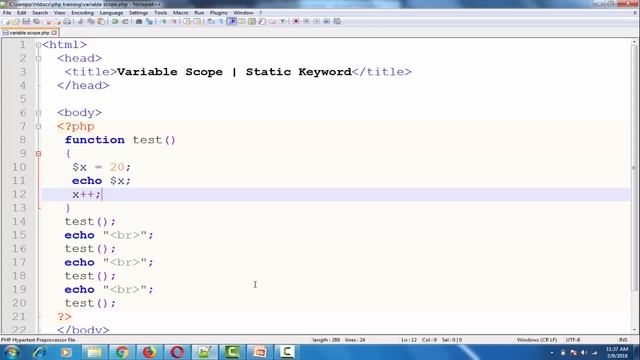The width and height of the screenshot is (640, 360).
Task: Open the Run menu
Action: click(199, 13)
